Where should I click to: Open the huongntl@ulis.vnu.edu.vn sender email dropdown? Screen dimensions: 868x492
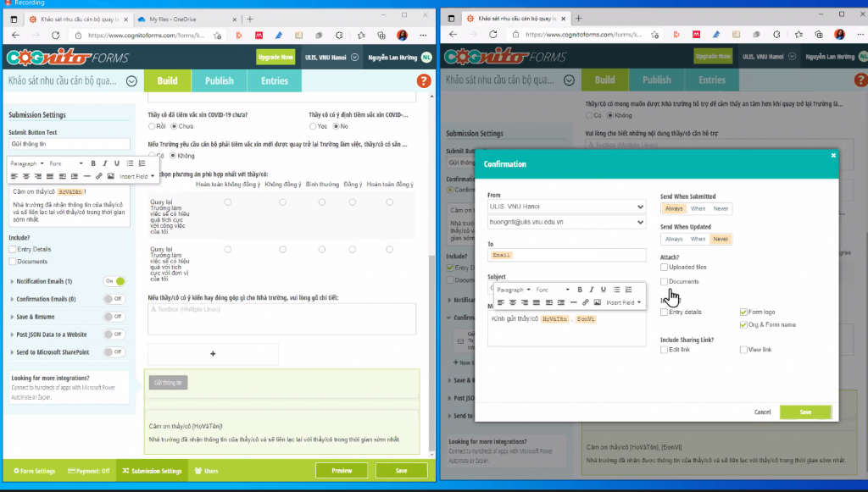click(x=566, y=222)
